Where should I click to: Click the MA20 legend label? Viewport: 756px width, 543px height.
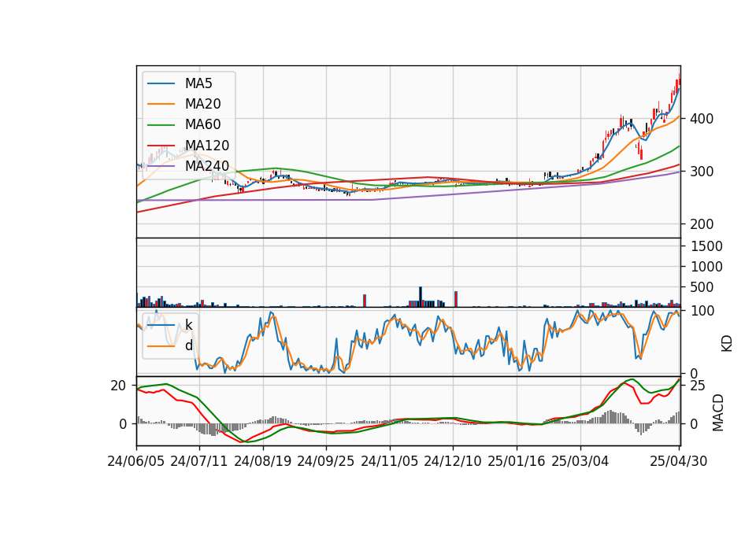[202, 104]
